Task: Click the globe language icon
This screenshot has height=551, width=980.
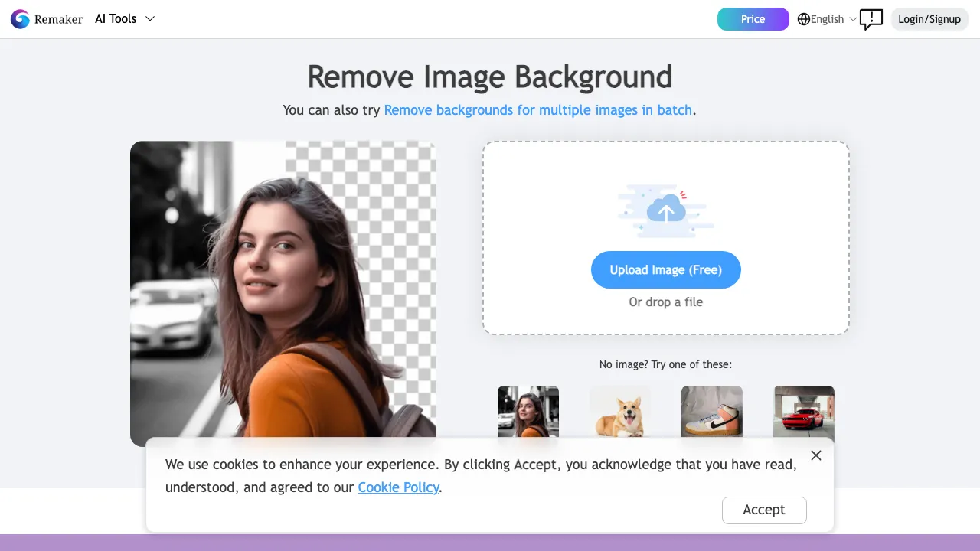Action: pos(802,18)
